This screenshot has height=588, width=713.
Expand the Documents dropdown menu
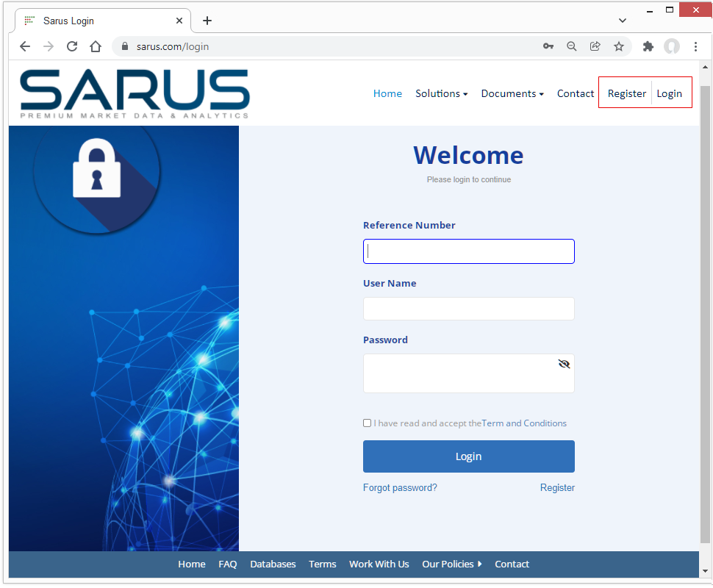click(512, 93)
